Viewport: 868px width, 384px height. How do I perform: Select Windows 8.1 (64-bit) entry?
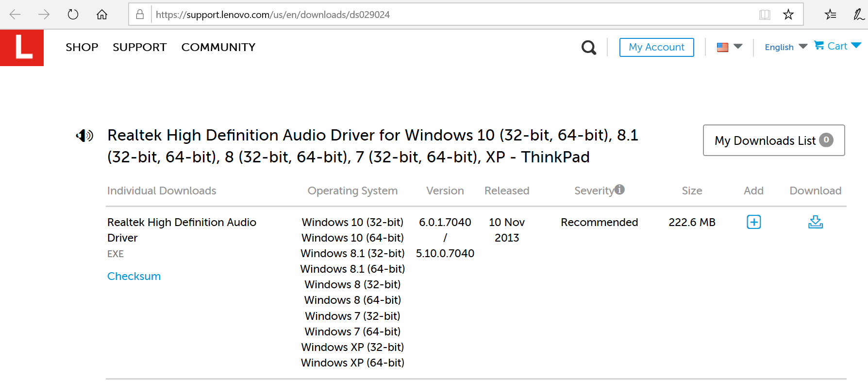click(352, 269)
